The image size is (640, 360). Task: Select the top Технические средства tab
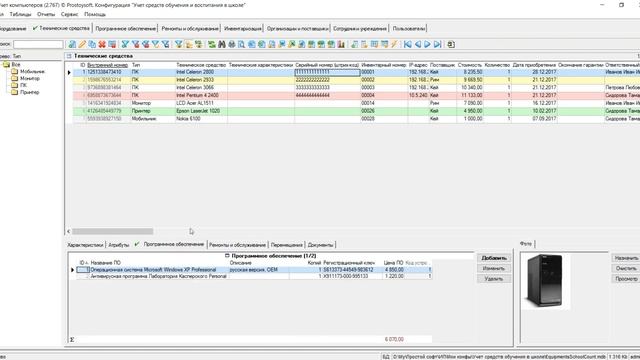pos(61,28)
